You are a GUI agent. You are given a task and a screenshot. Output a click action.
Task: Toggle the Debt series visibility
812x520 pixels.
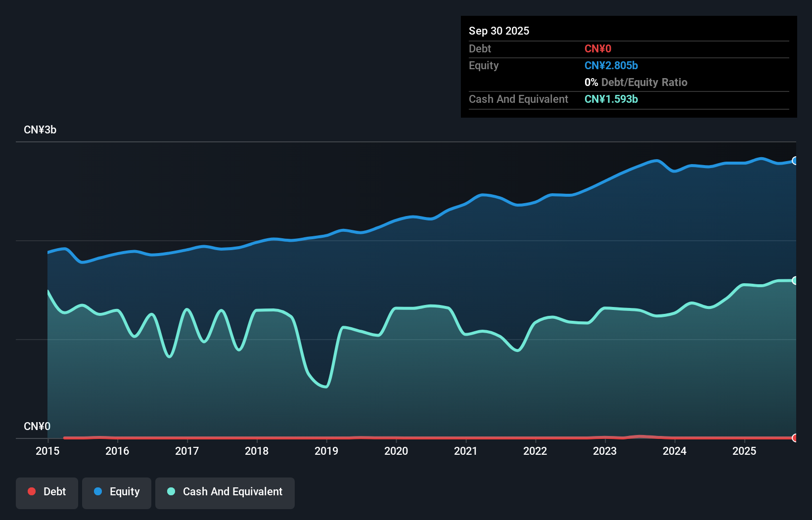pyautogui.click(x=46, y=493)
